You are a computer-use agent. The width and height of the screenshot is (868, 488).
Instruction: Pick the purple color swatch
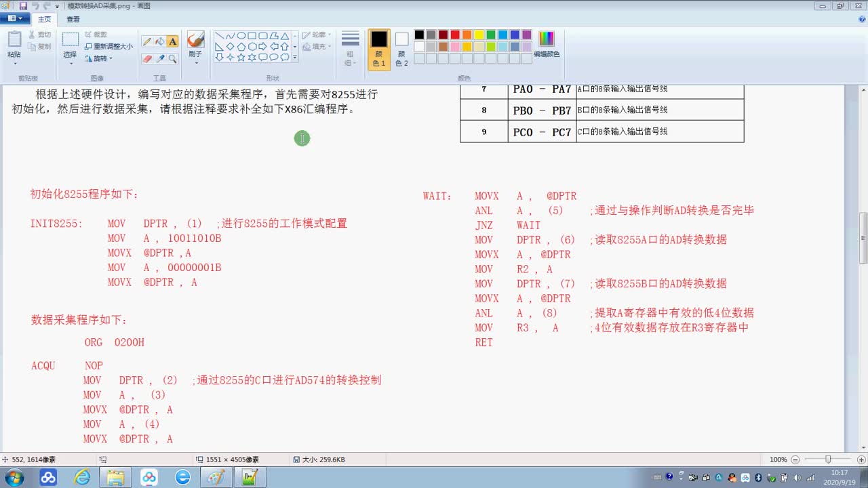tap(527, 35)
